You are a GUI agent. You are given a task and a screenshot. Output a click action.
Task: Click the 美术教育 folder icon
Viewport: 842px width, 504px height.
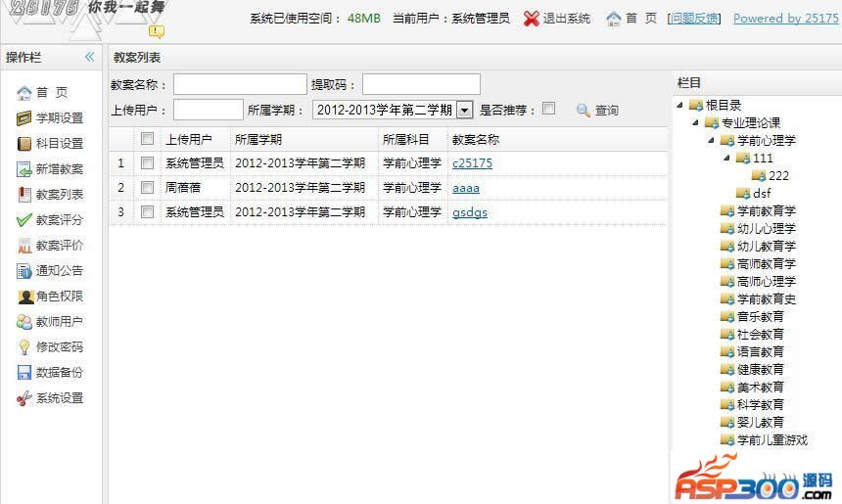point(727,387)
